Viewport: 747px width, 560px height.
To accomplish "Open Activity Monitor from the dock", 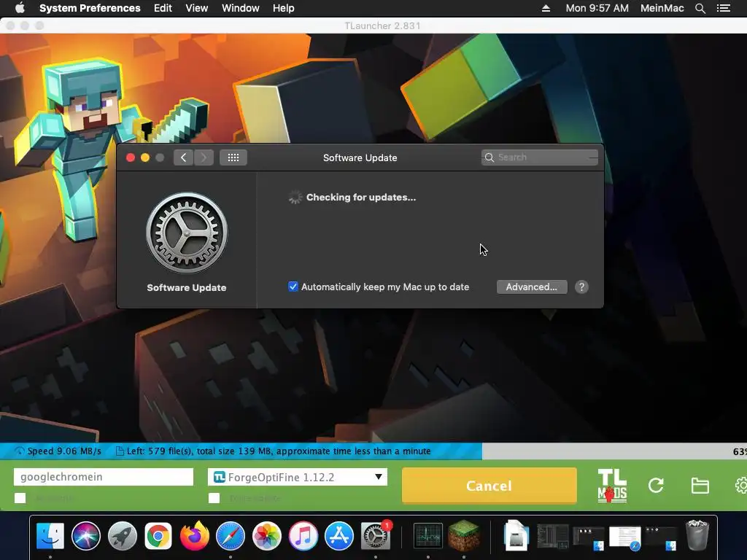I will pyautogui.click(x=427, y=536).
